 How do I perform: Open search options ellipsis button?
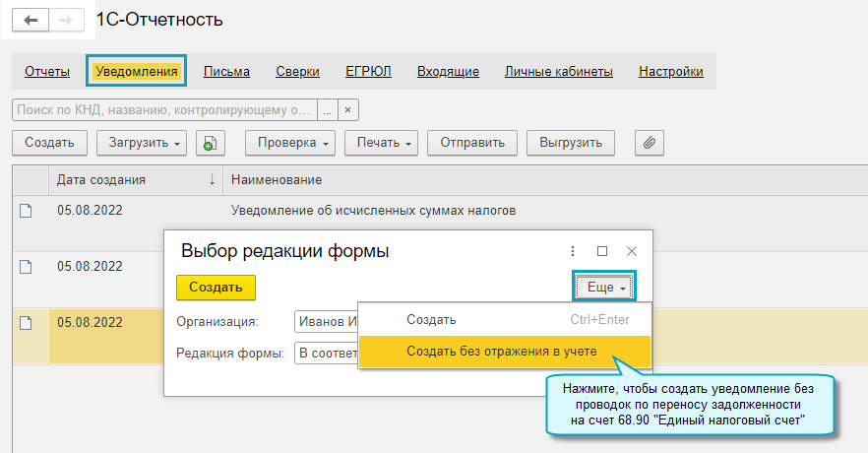pos(327,108)
